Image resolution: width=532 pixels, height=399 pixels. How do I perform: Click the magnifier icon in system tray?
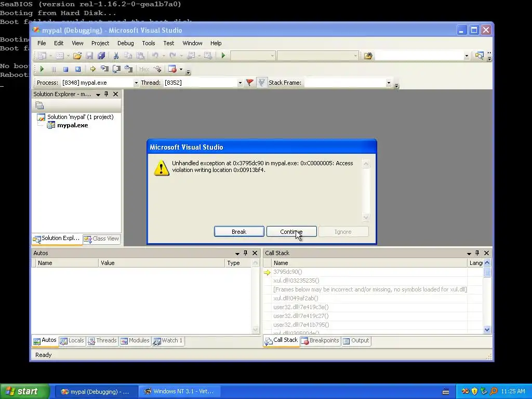click(x=494, y=391)
